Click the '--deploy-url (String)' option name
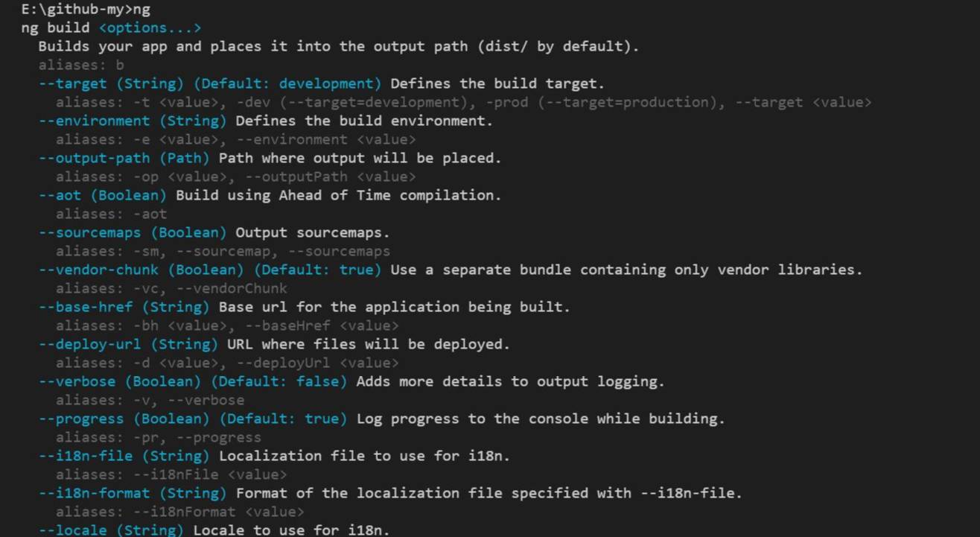The height and width of the screenshot is (537, 980). [128, 344]
